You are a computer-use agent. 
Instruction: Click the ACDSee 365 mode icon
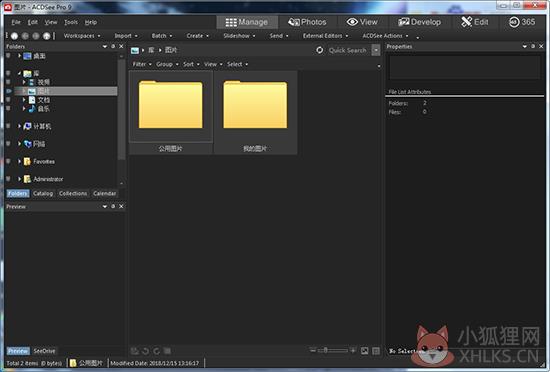(x=514, y=22)
